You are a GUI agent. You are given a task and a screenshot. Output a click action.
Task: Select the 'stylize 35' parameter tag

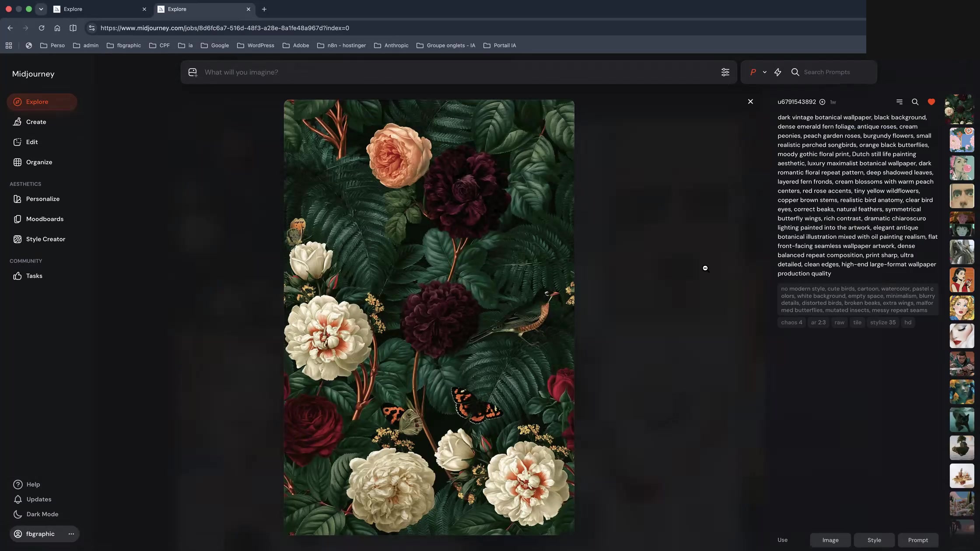click(x=882, y=322)
